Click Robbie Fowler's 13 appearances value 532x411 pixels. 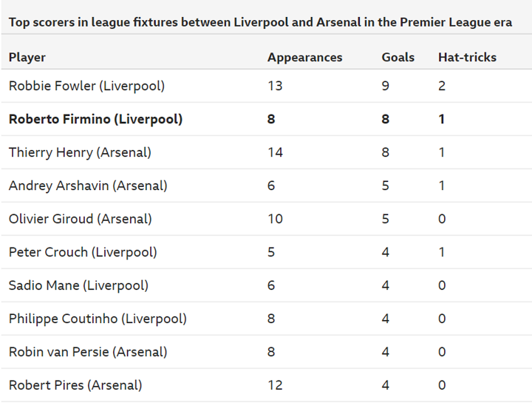point(275,86)
